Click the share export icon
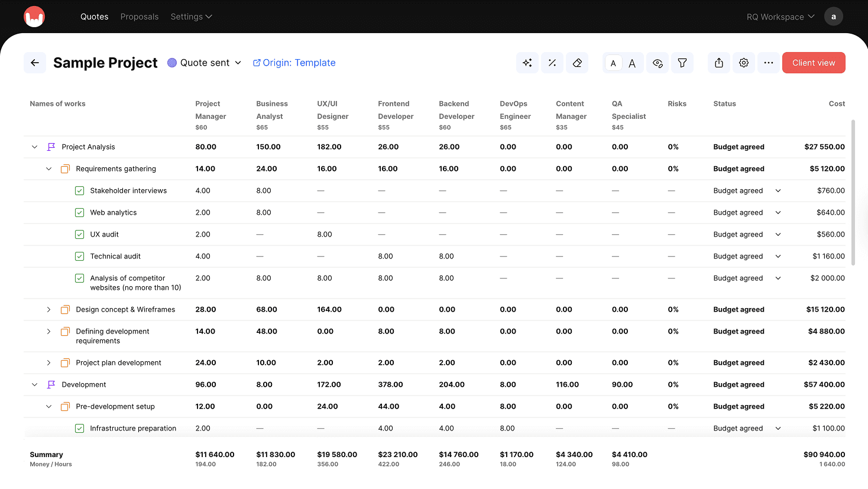 coord(719,63)
